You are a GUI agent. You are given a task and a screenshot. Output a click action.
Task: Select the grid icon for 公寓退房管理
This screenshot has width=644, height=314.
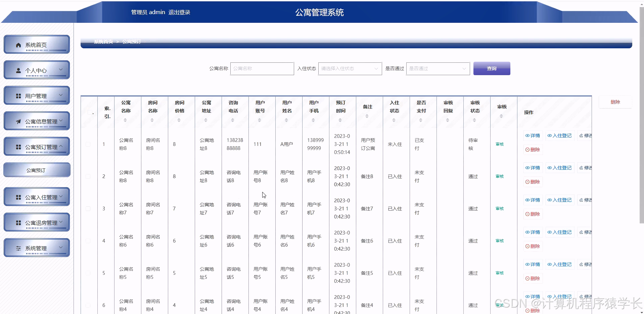[18, 222]
